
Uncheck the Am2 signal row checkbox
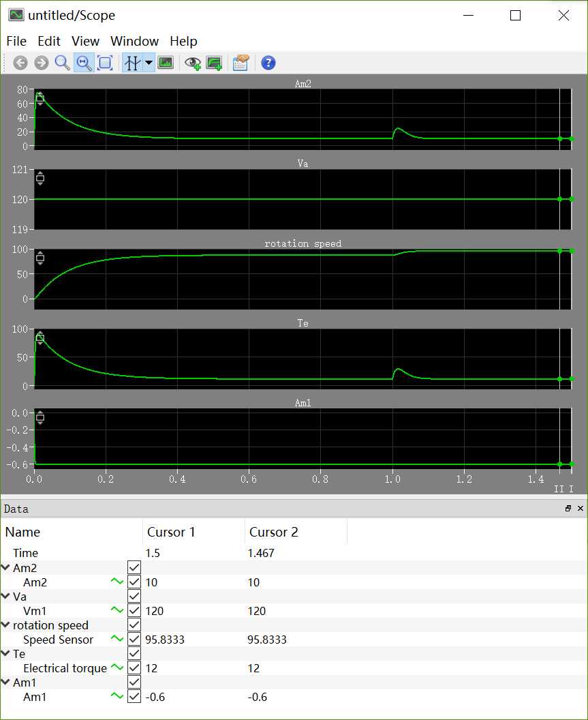click(134, 582)
